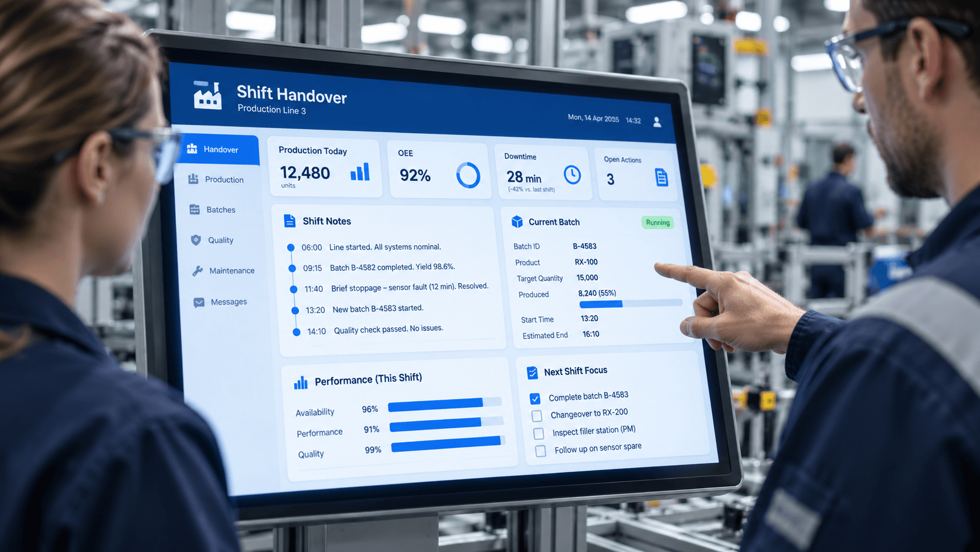This screenshot has width=980, height=552.
Task: Open the Production Today card
Action: click(324, 167)
